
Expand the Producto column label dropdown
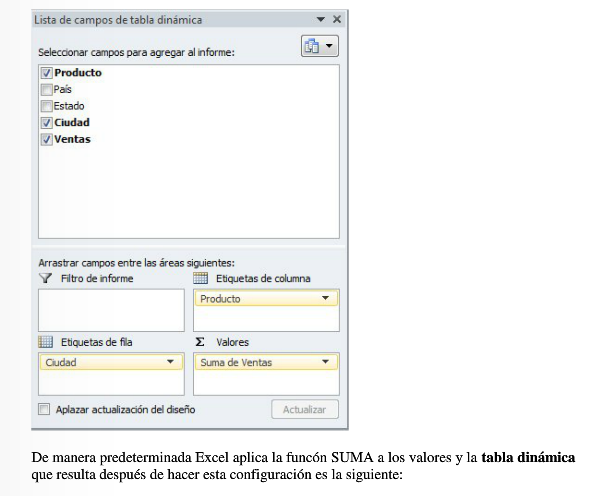pyautogui.click(x=325, y=298)
